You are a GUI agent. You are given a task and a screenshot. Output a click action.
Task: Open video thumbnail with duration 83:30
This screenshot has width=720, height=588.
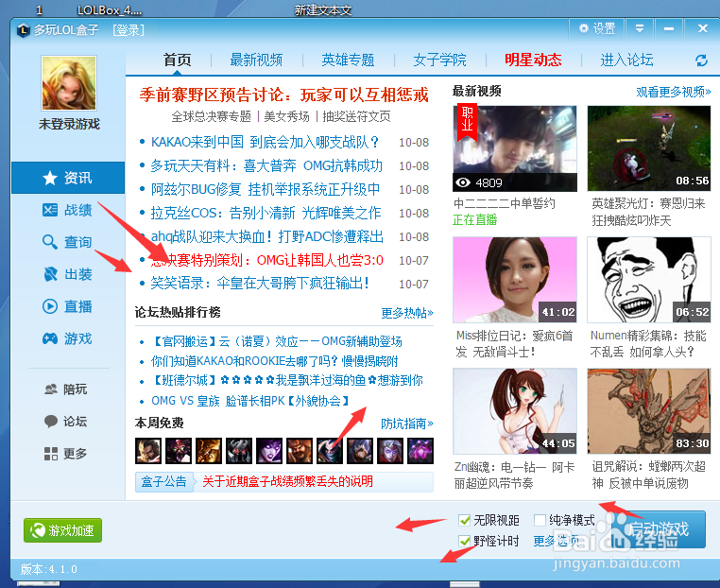click(x=649, y=411)
